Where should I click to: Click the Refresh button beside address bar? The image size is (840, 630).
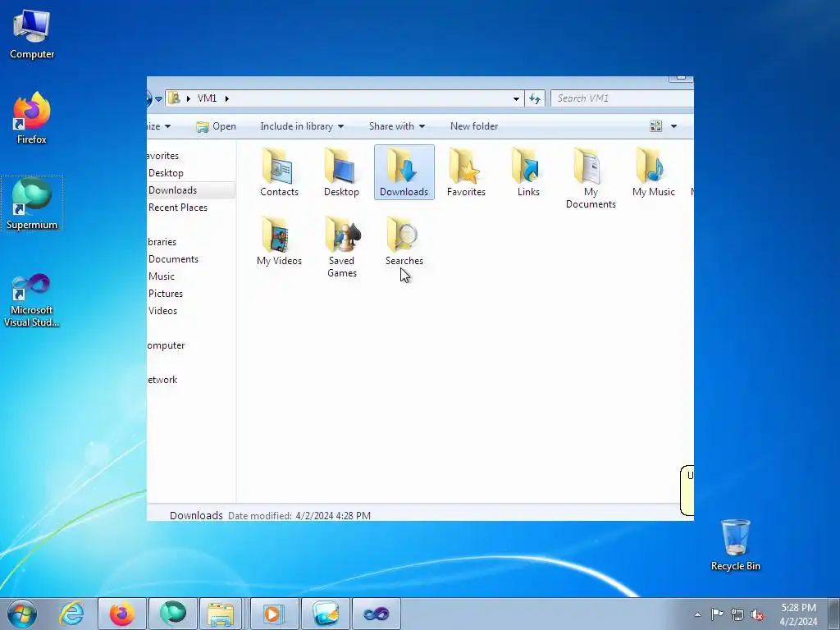[535, 98]
